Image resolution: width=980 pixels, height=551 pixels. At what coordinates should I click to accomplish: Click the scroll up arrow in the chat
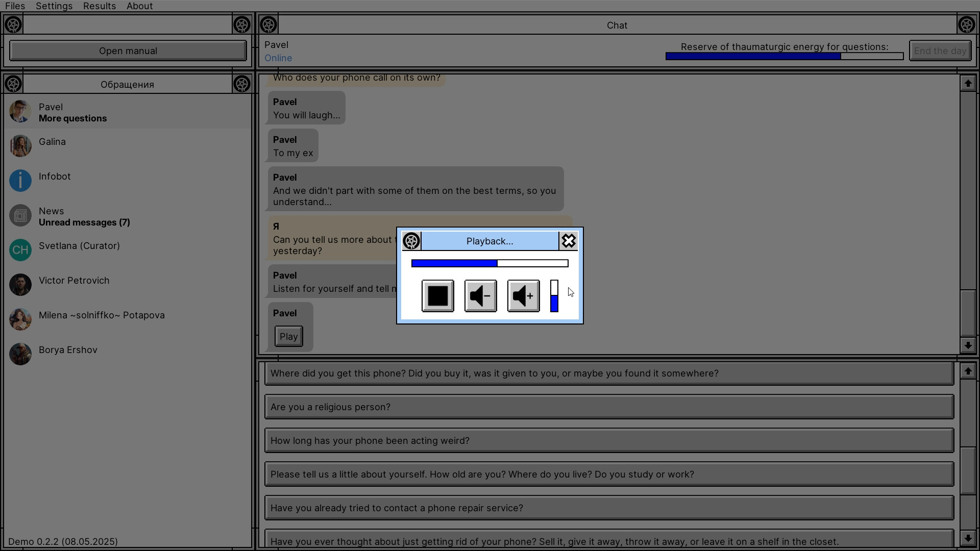969,83
